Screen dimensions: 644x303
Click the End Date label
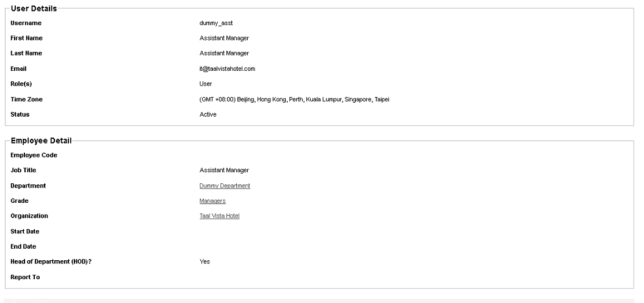pos(23,247)
